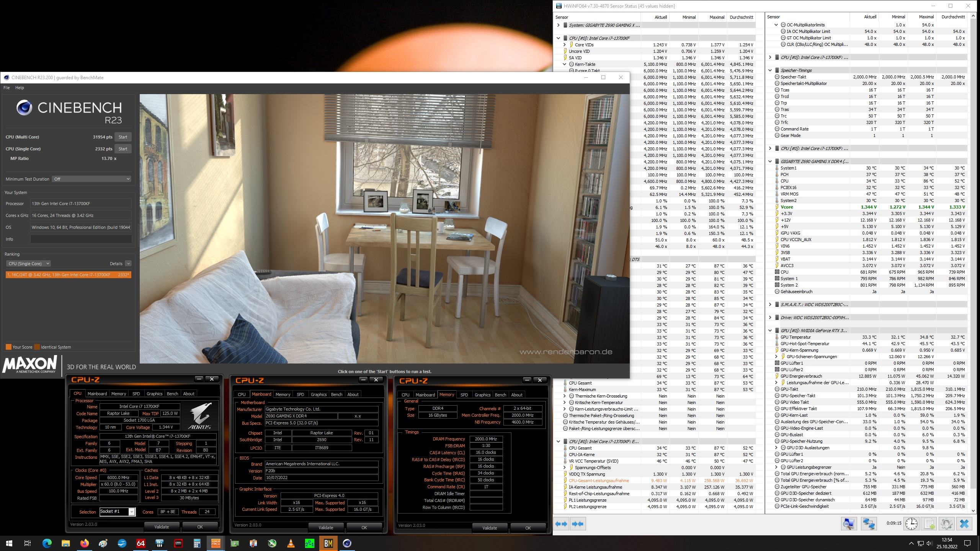Open SPD tab in Memory CPU-Z window
Screen dimensions: 980x551
[464, 395]
